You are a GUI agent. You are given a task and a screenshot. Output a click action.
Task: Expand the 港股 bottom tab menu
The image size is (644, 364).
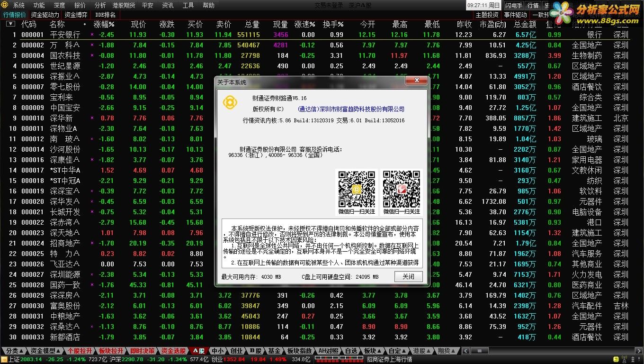pyautogui.click(x=421, y=351)
